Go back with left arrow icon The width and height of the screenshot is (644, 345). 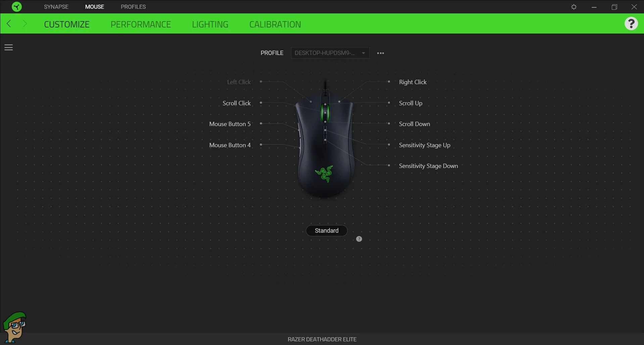(x=9, y=23)
